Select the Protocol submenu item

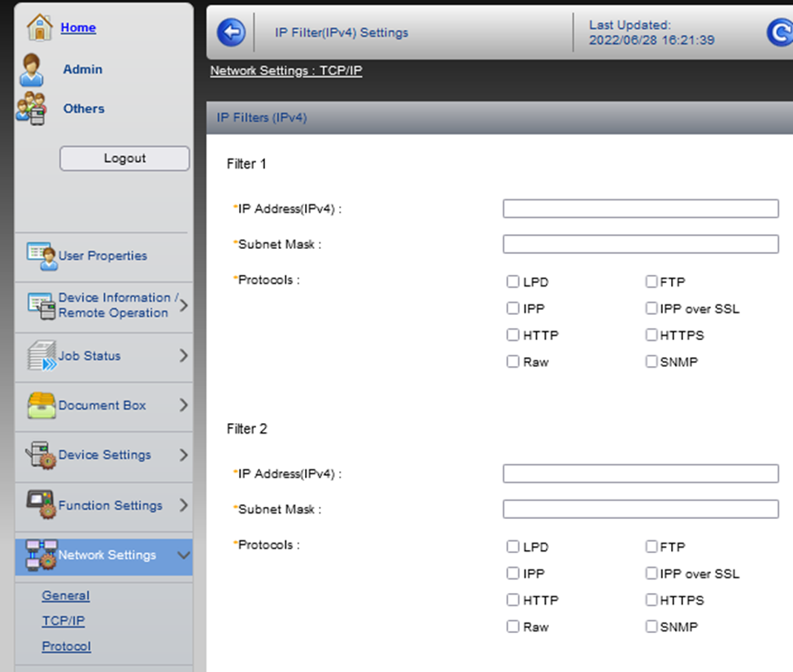(66, 646)
